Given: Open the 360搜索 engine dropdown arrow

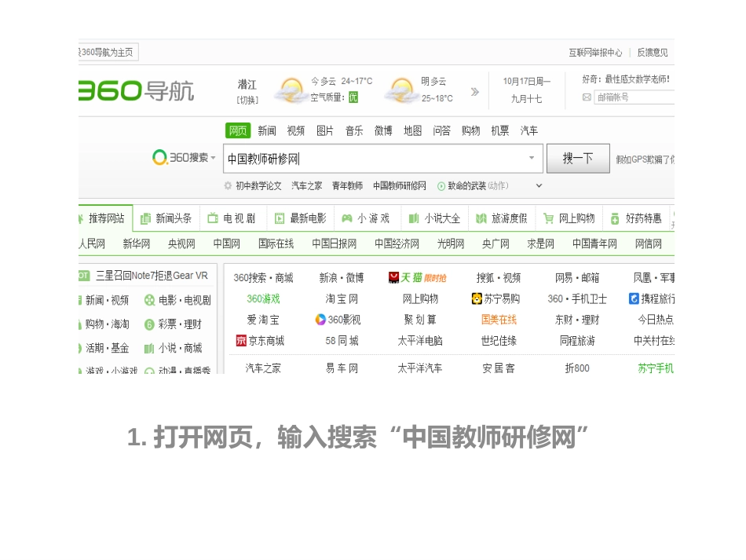Looking at the screenshot, I should (213, 158).
